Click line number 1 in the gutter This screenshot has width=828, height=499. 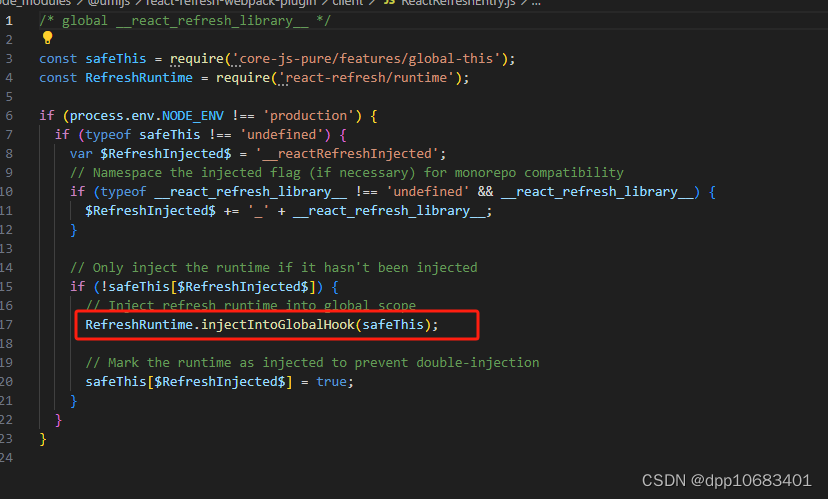click(8, 21)
